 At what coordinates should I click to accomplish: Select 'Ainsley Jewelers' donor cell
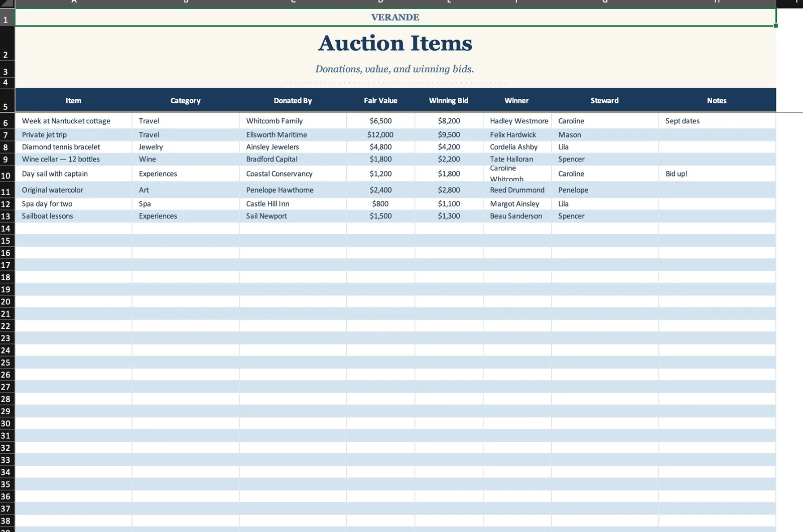pyautogui.click(x=293, y=147)
